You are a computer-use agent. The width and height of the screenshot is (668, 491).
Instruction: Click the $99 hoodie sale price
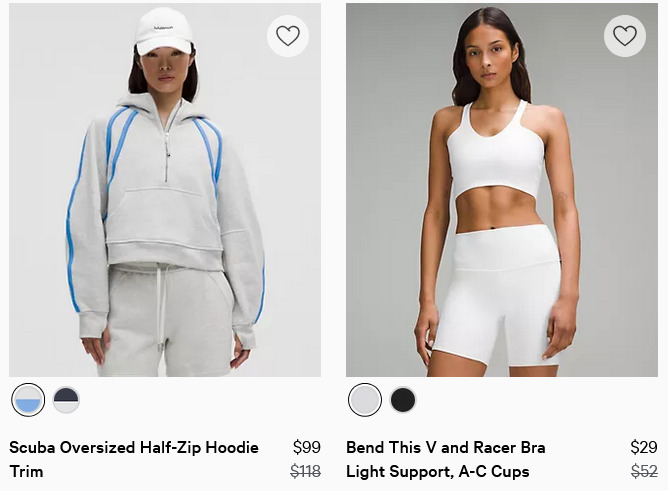tap(307, 447)
